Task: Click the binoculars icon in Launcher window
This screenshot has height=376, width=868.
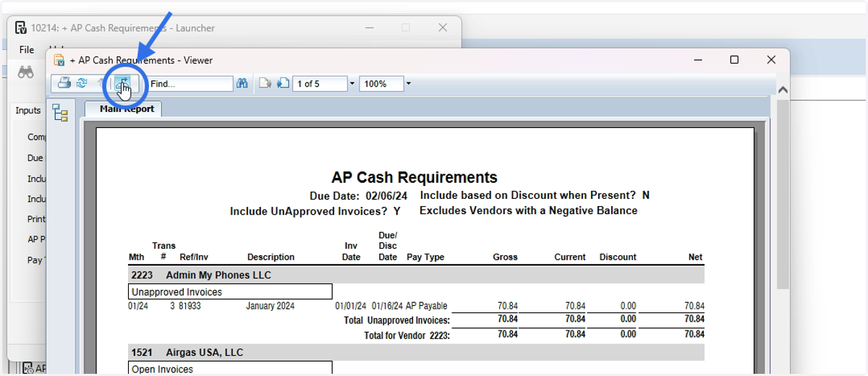Action: (26, 72)
